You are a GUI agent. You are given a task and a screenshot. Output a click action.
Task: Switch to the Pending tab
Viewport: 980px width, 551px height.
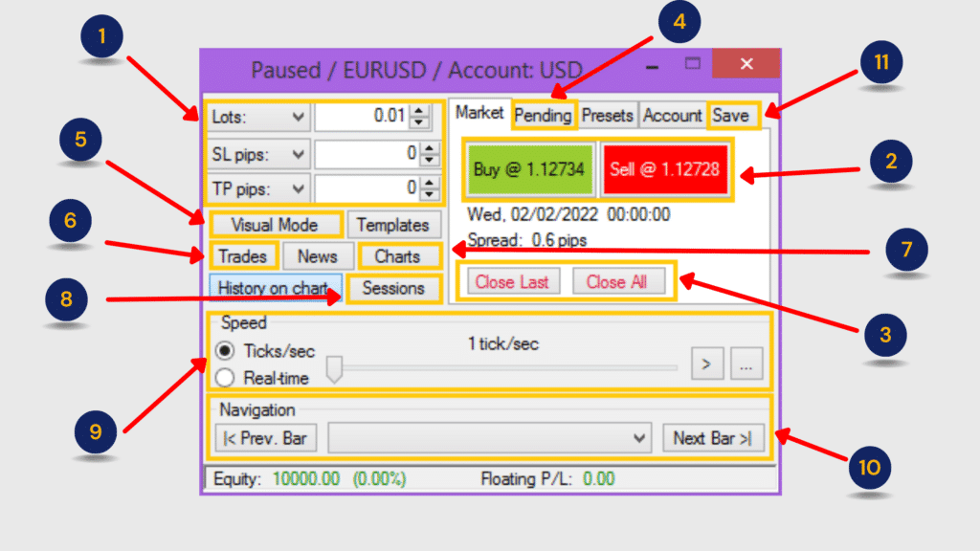(x=543, y=115)
